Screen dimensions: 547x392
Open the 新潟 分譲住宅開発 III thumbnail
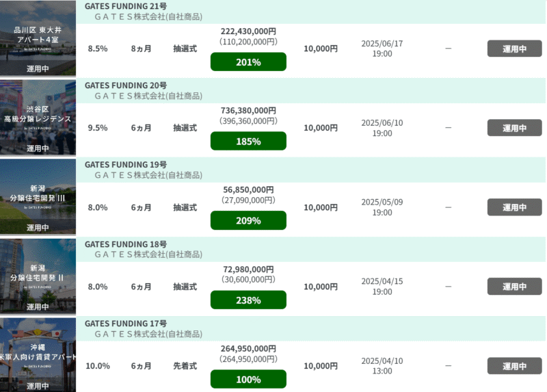tap(38, 196)
